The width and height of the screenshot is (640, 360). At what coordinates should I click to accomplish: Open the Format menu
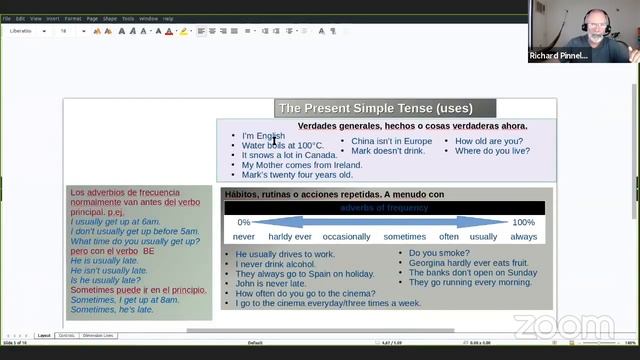(73, 19)
